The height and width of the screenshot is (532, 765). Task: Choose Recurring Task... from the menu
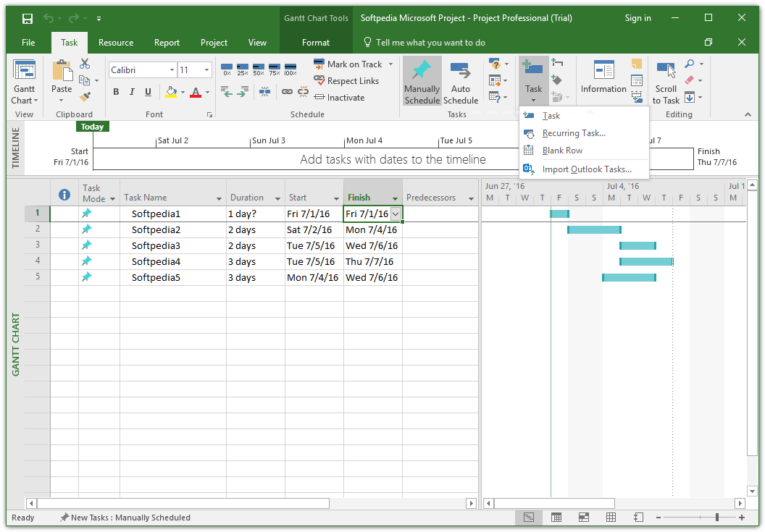584,133
